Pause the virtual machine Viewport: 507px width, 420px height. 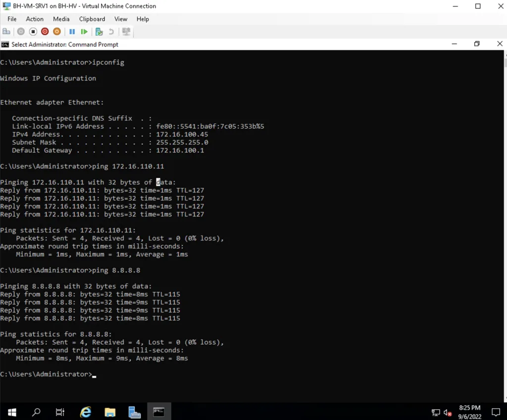pos(72,31)
